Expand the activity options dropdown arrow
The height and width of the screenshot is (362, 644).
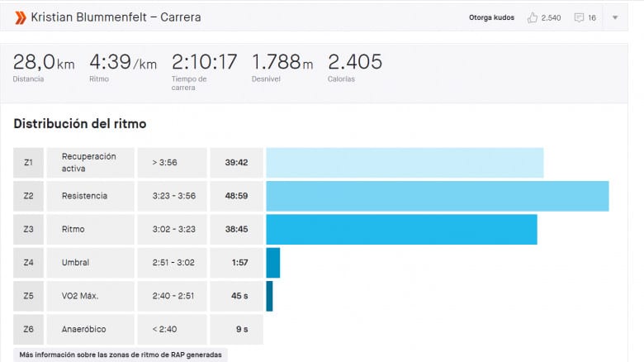[x=615, y=17]
